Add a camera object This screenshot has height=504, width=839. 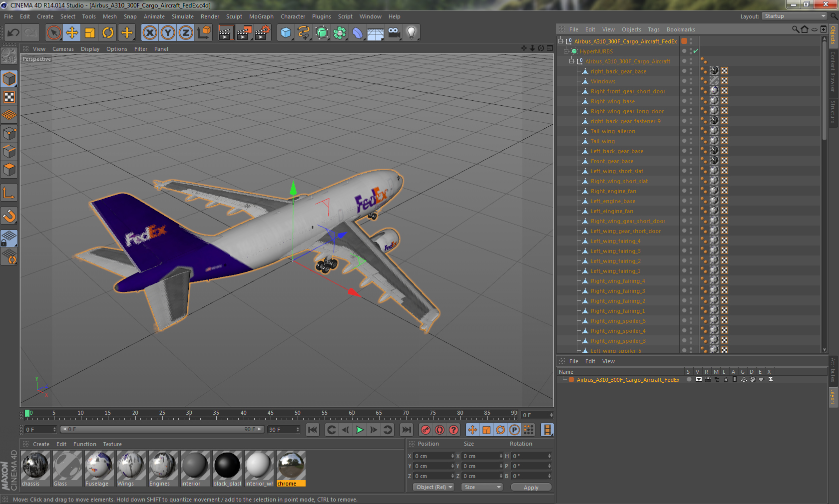(x=394, y=33)
